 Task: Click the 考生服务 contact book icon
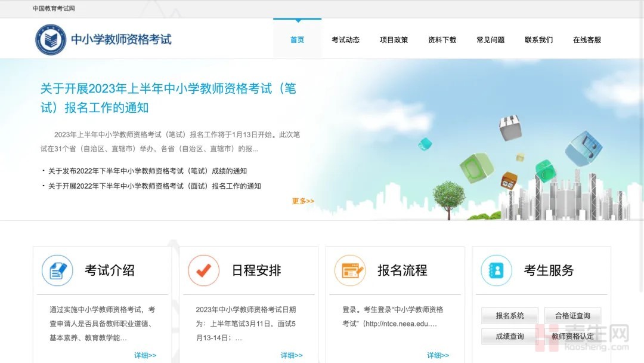pyautogui.click(x=496, y=270)
